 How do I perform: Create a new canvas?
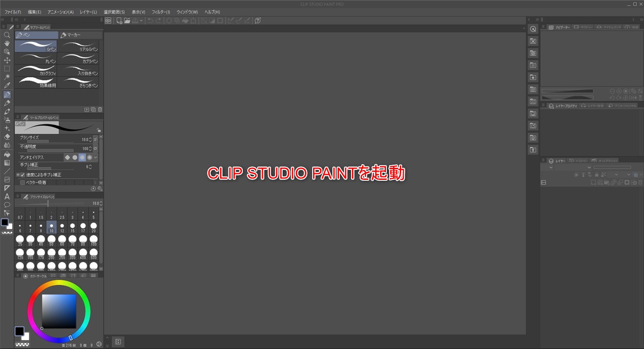click(x=119, y=21)
